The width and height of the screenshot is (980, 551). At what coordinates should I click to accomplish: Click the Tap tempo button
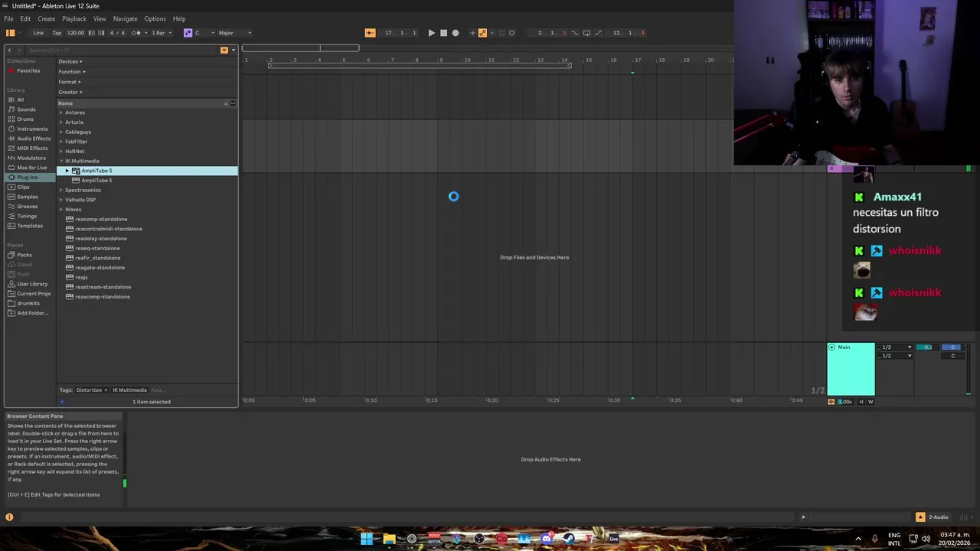pyautogui.click(x=57, y=33)
